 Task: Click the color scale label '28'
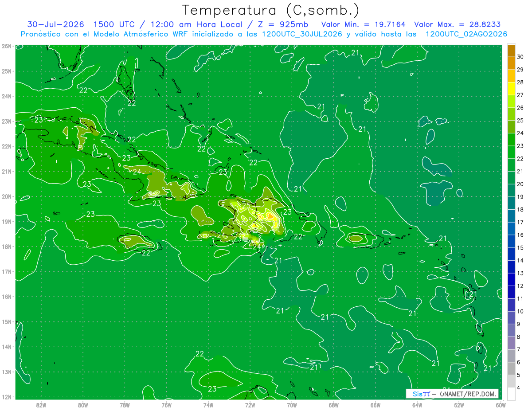520,82
